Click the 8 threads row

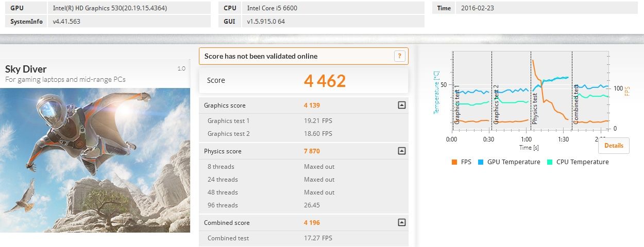303,167
